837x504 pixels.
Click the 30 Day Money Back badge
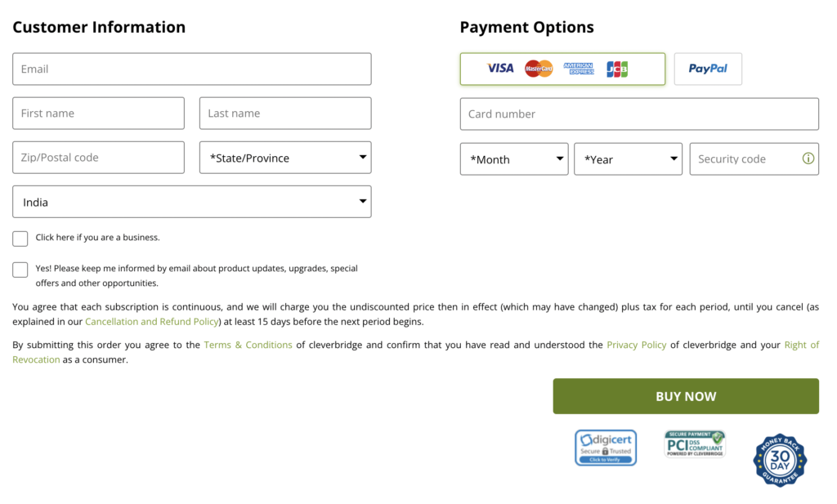pos(779,460)
